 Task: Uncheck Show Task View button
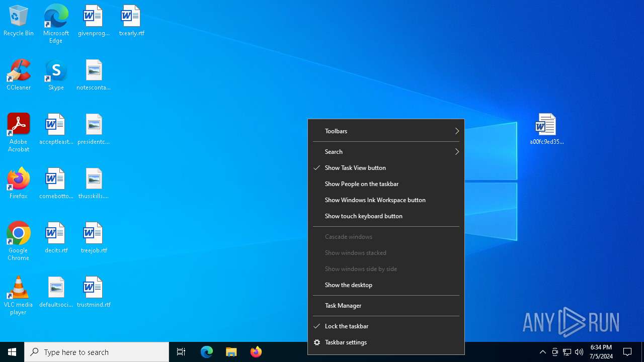point(386,168)
